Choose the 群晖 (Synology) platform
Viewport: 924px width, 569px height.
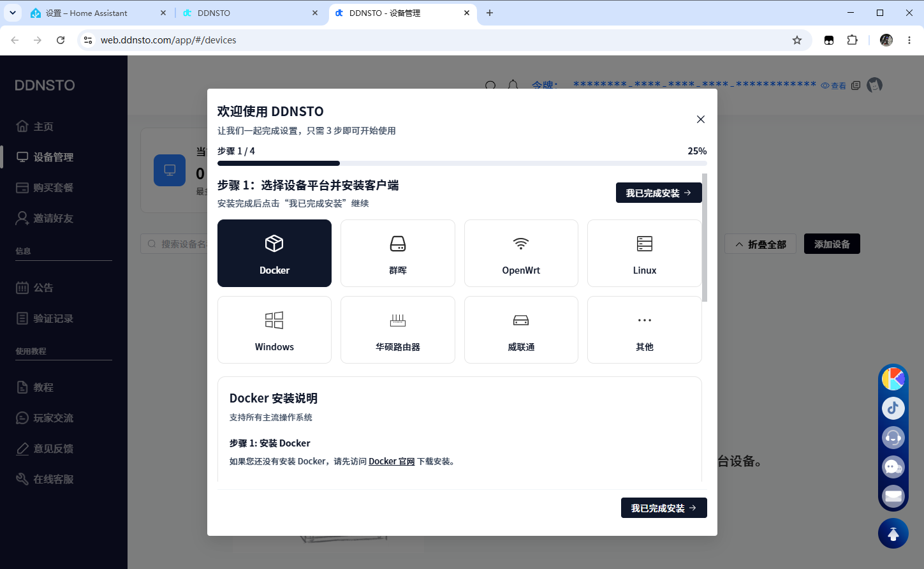[398, 253]
